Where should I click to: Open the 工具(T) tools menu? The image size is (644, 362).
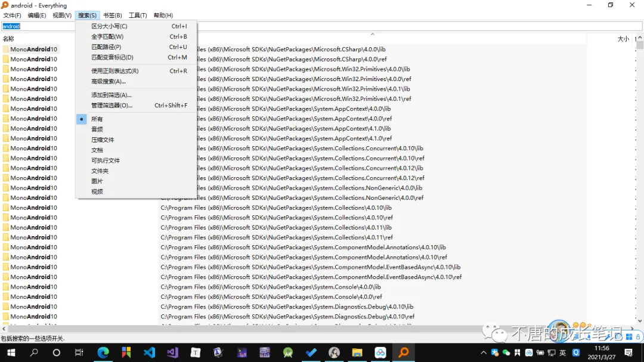138,15
